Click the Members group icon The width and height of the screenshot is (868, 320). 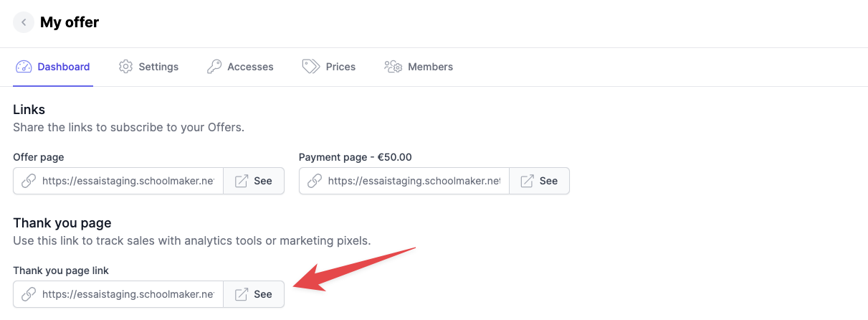(393, 67)
